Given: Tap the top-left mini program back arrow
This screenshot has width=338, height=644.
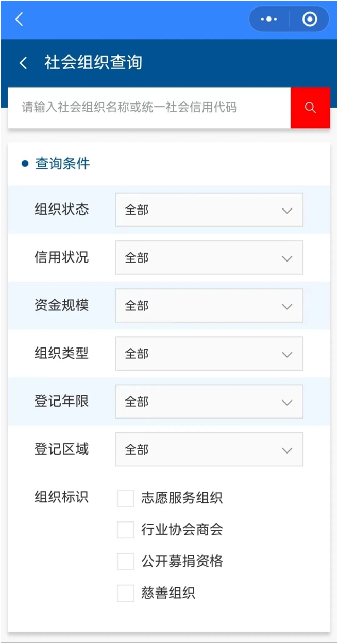Looking at the screenshot, I should tap(19, 20).
